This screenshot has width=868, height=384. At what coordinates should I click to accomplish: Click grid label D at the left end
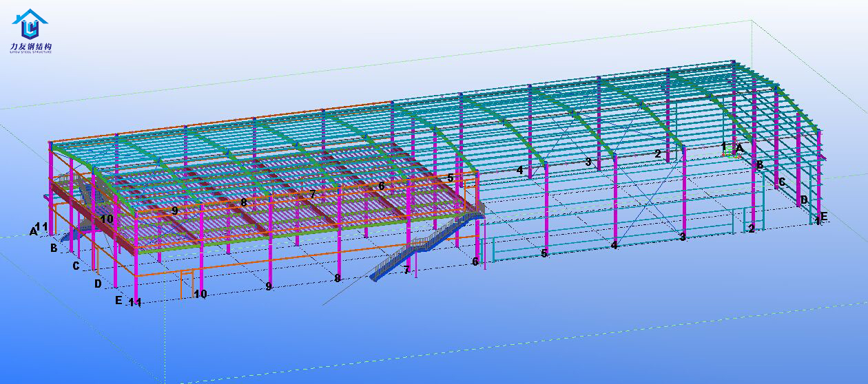pos(98,283)
